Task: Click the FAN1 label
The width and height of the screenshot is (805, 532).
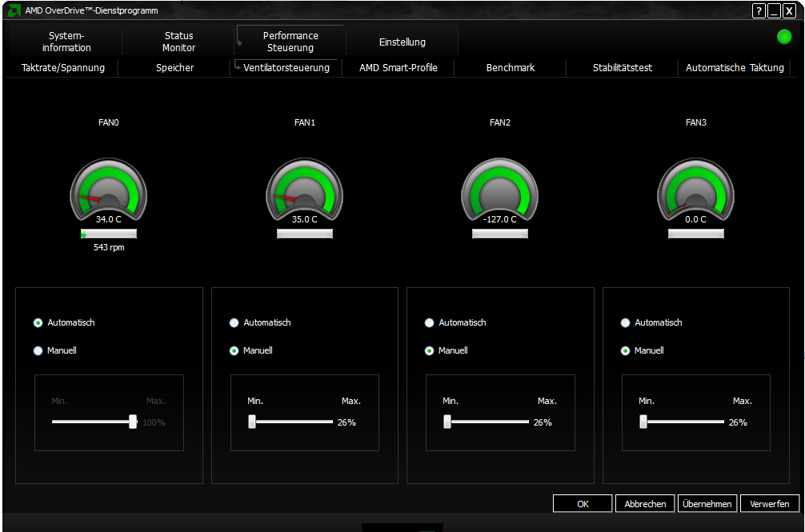Action: [x=304, y=122]
